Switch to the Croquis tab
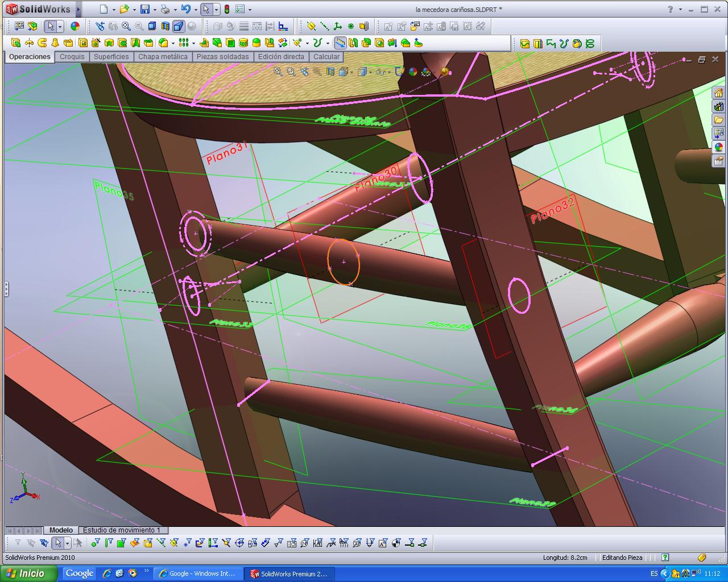Viewport: 728px width, 582px height. click(72, 56)
